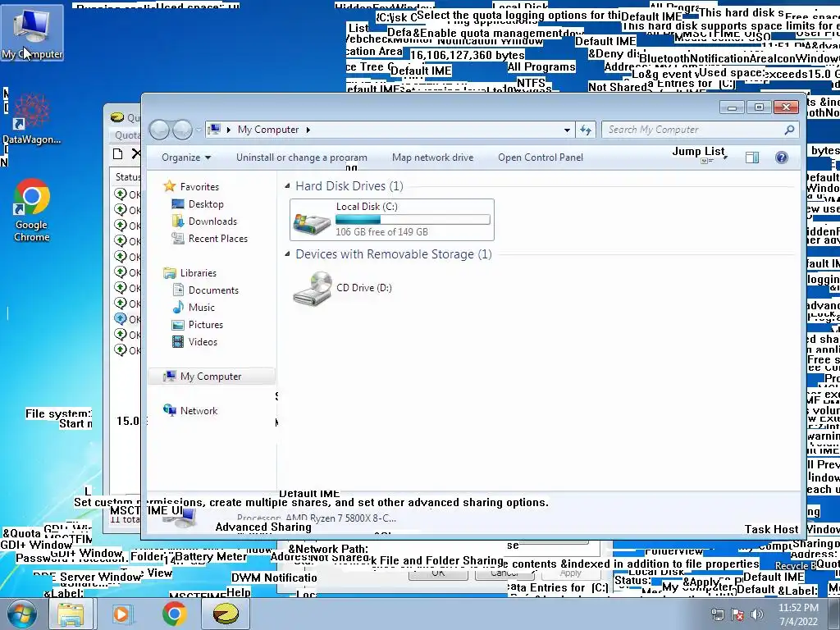The width and height of the screenshot is (840, 630).
Task: Select Libraries in navigation pane
Action: 189,272
